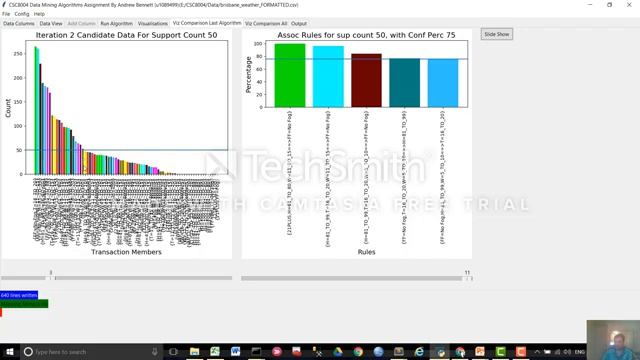This screenshot has height=360, width=640.
Task: Select the Viz Comparison Last Algorithm tab
Action: click(207, 23)
